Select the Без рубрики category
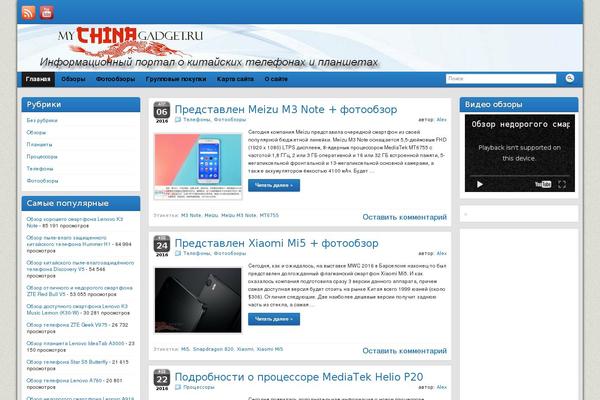Image resolution: width=600 pixels, height=400 pixels. (42, 120)
